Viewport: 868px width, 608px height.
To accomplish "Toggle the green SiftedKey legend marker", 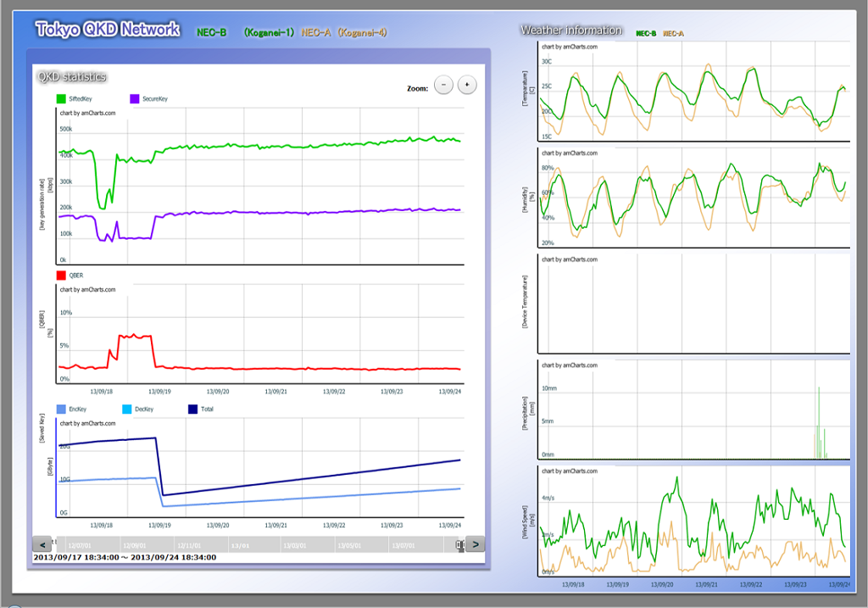I will [61, 98].
